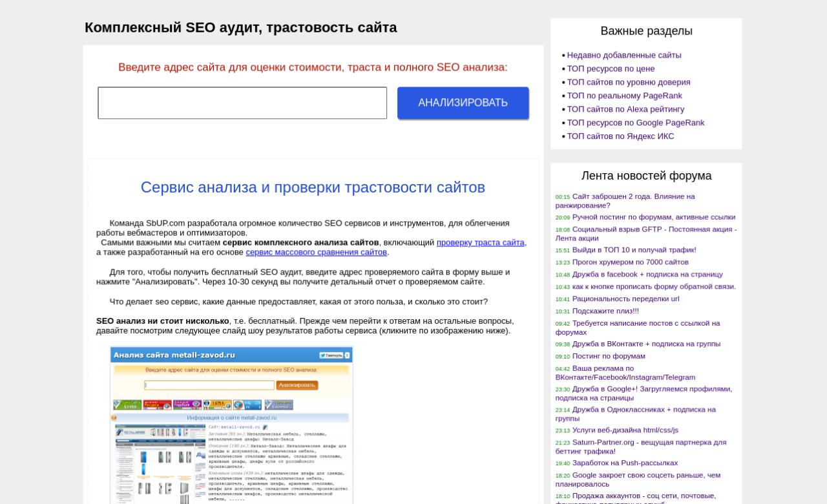Open ТОП по реальному PageRank
This screenshot has height=504, width=827.
[x=625, y=96]
